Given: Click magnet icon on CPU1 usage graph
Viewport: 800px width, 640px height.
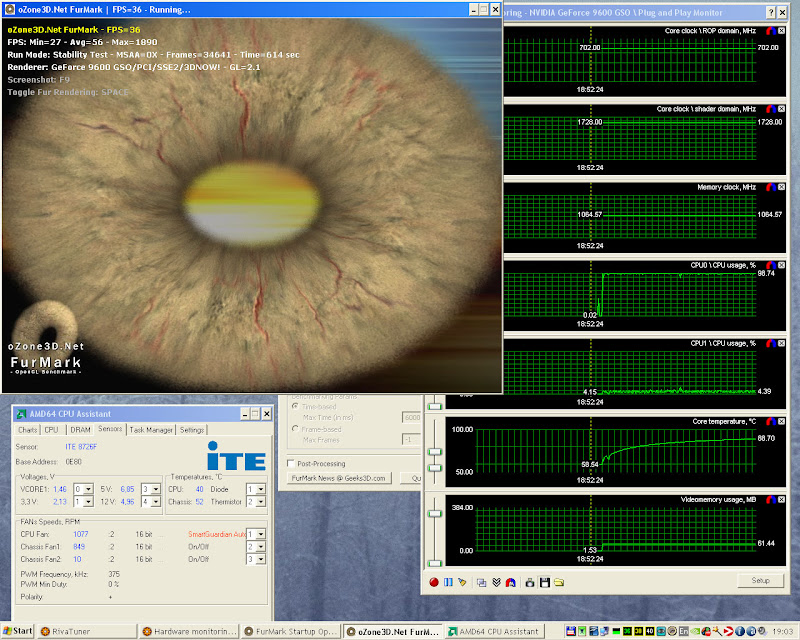Looking at the screenshot, I should click(771, 343).
